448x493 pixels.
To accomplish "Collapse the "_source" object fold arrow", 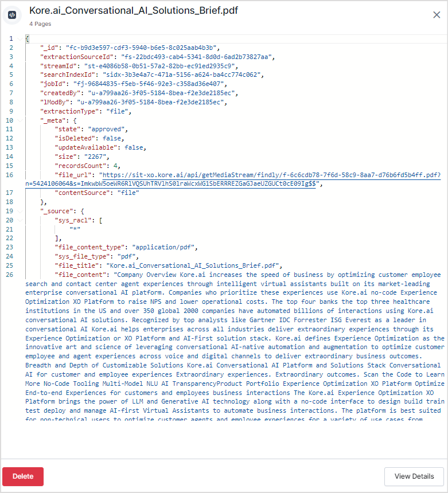I will click(x=21, y=211).
